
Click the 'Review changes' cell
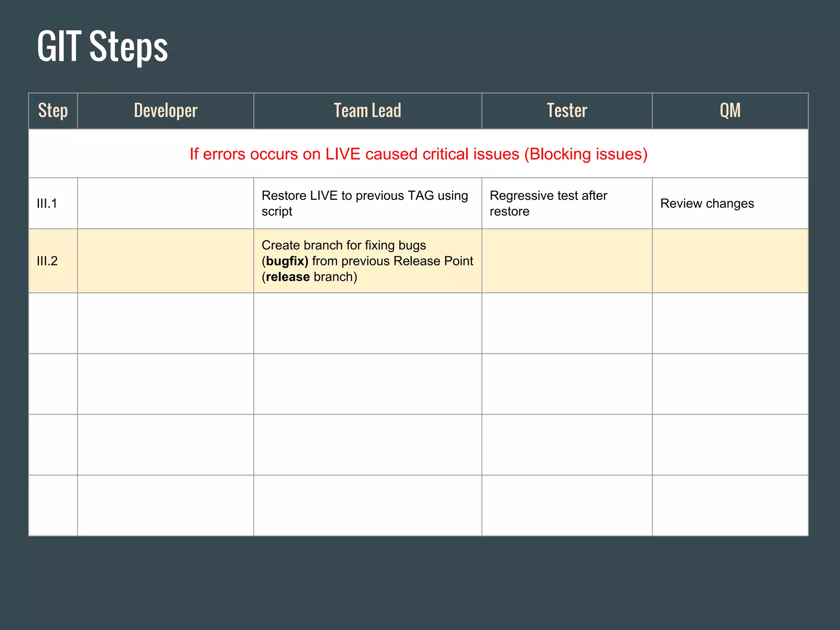pos(730,203)
